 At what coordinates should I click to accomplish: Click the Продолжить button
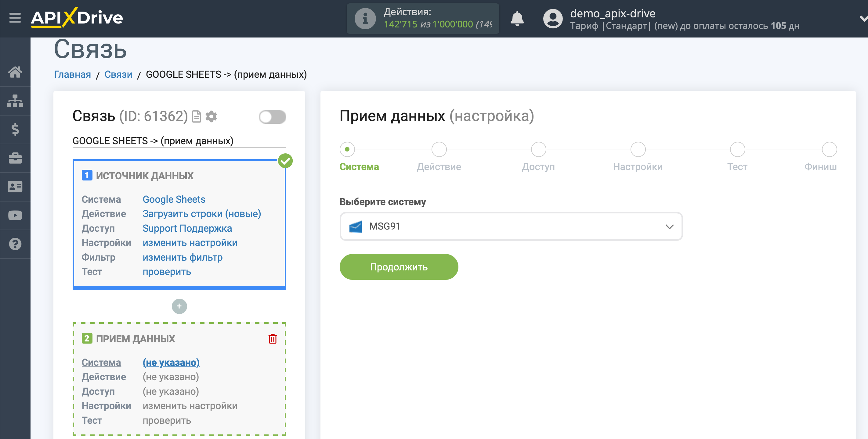coord(399,267)
